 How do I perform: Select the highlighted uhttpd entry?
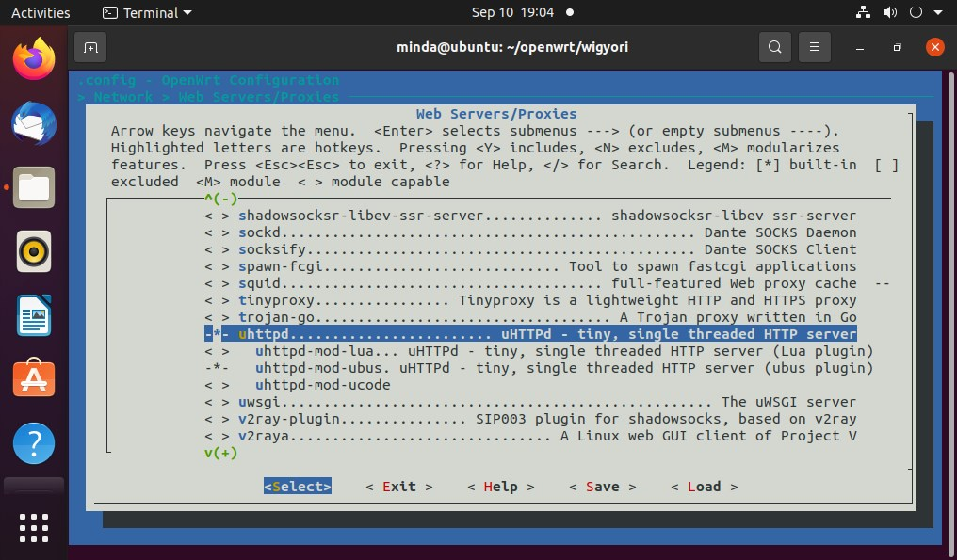[530, 334]
